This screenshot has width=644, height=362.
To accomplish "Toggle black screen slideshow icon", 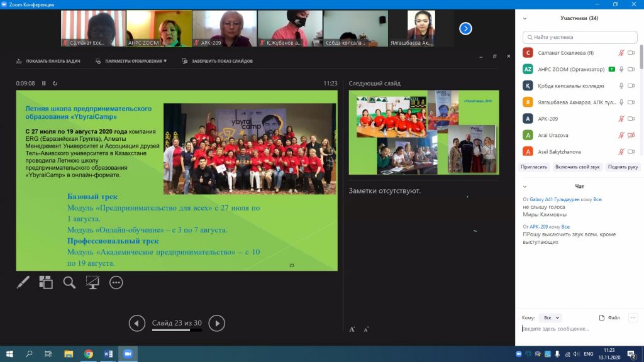I will click(92, 282).
